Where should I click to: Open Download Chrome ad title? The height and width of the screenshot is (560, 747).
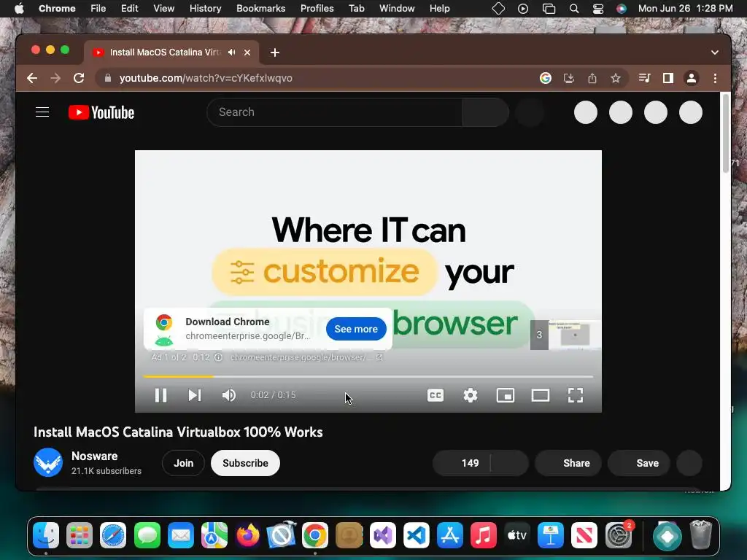coord(228,322)
